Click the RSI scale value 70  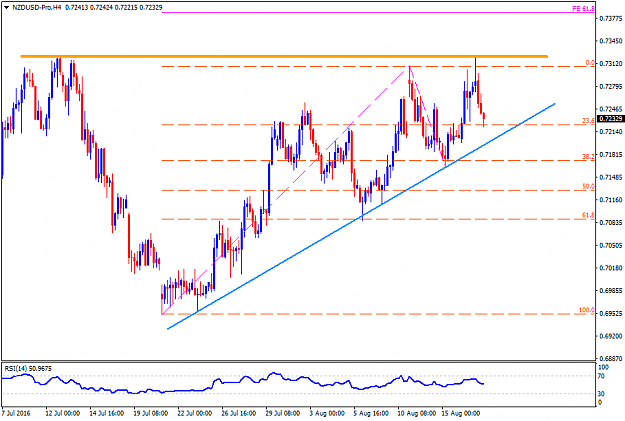[x=602, y=376]
